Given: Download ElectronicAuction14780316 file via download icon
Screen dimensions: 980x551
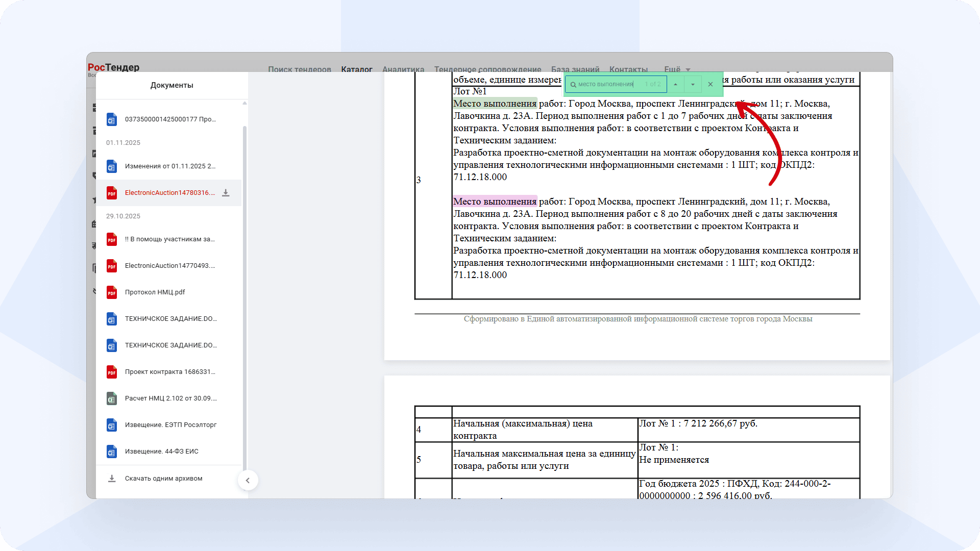Looking at the screenshot, I should tap(226, 193).
